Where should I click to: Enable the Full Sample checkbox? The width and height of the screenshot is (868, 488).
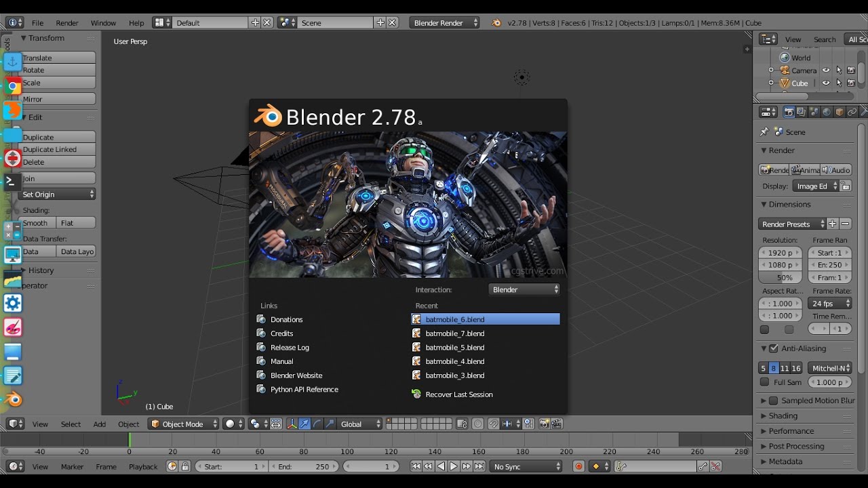tap(765, 382)
